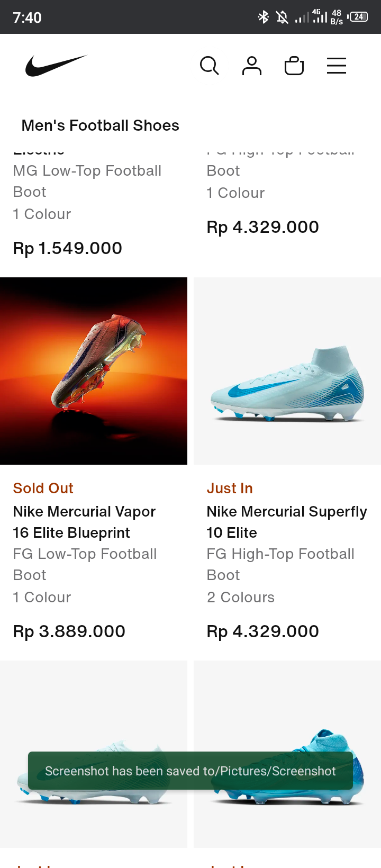Tap the Men's Football Shoes heading
381x868 pixels.
pos(101,125)
